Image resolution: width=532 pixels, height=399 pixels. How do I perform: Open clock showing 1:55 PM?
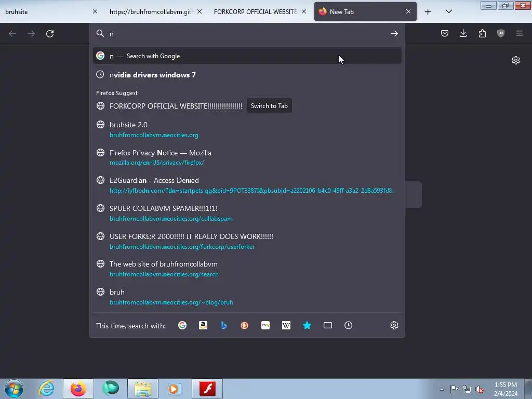tap(506, 389)
